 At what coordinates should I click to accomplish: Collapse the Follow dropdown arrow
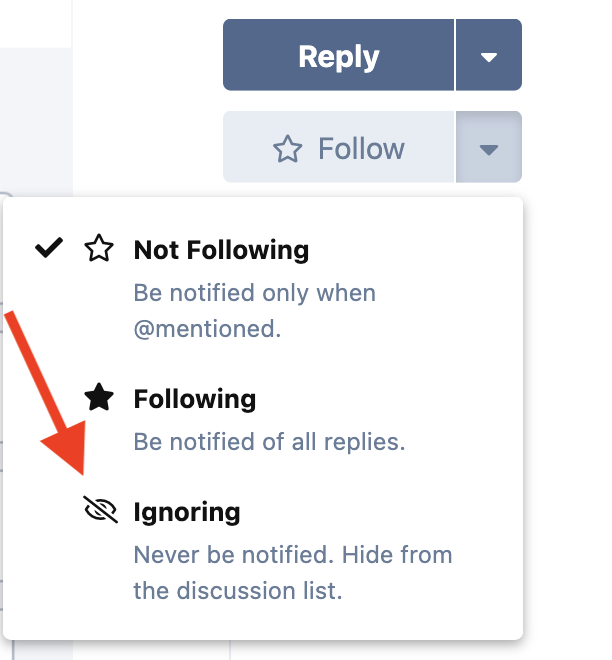click(x=489, y=147)
